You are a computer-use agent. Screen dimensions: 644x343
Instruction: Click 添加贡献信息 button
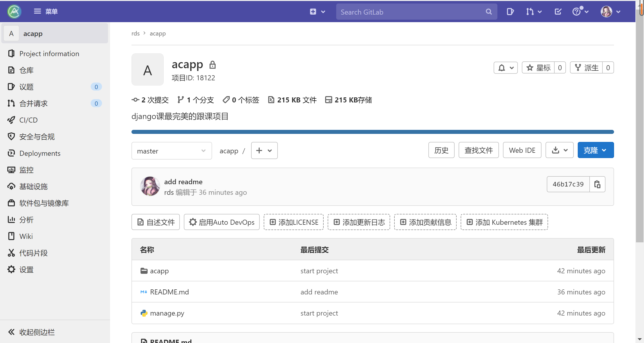click(425, 222)
